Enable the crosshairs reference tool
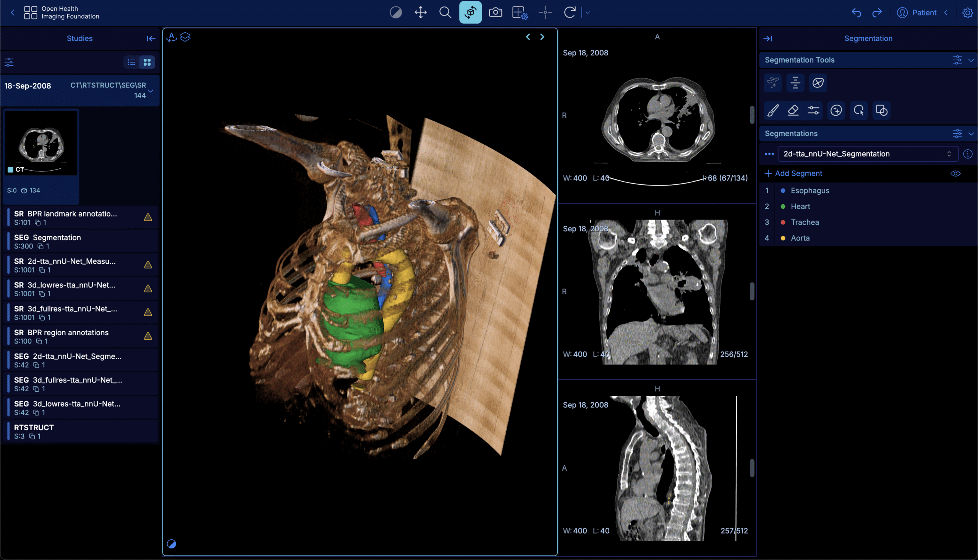Image resolution: width=978 pixels, height=560 pixels. coord(545,12)
